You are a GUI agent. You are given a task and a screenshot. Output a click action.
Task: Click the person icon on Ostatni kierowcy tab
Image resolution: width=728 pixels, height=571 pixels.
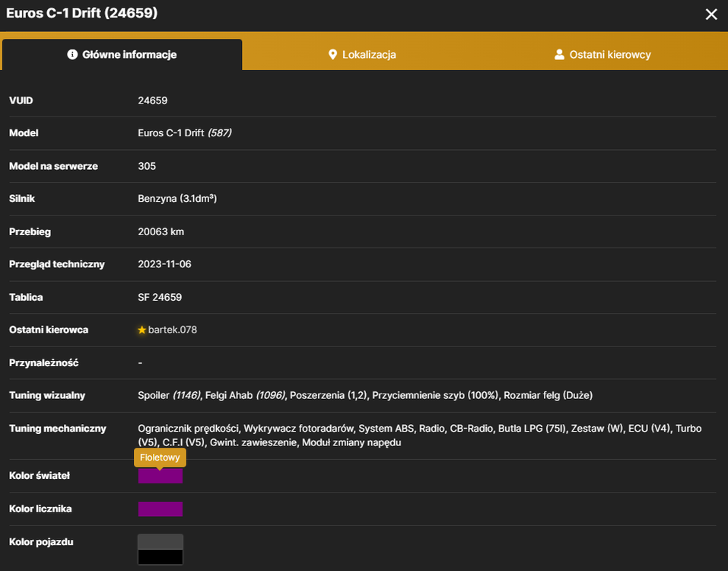[559, 54]
